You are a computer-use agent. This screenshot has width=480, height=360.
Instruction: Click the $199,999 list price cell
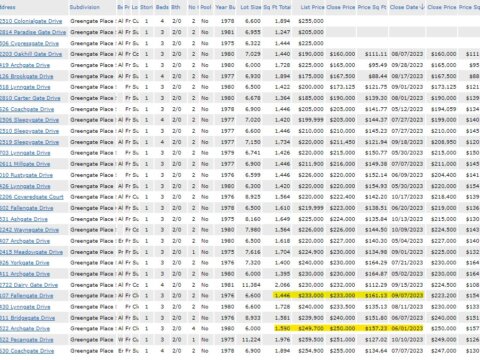pos(311,120)
